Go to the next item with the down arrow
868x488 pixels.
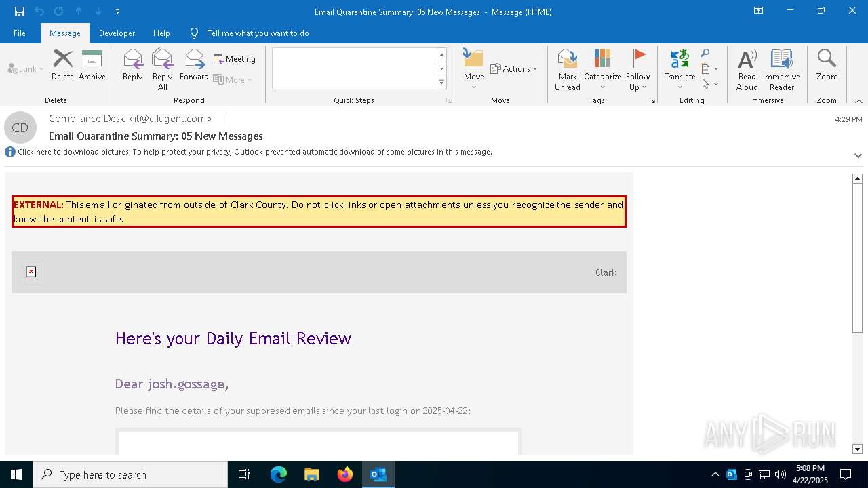click(98, 12)
